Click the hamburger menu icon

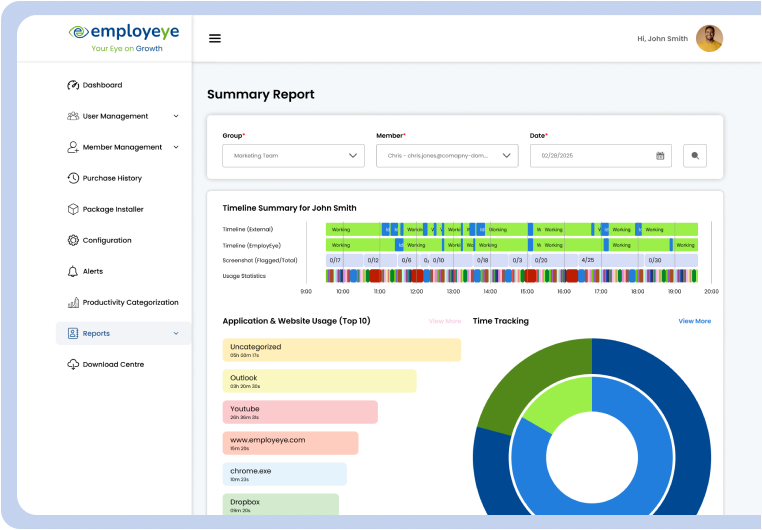click(x=214, y=39)
